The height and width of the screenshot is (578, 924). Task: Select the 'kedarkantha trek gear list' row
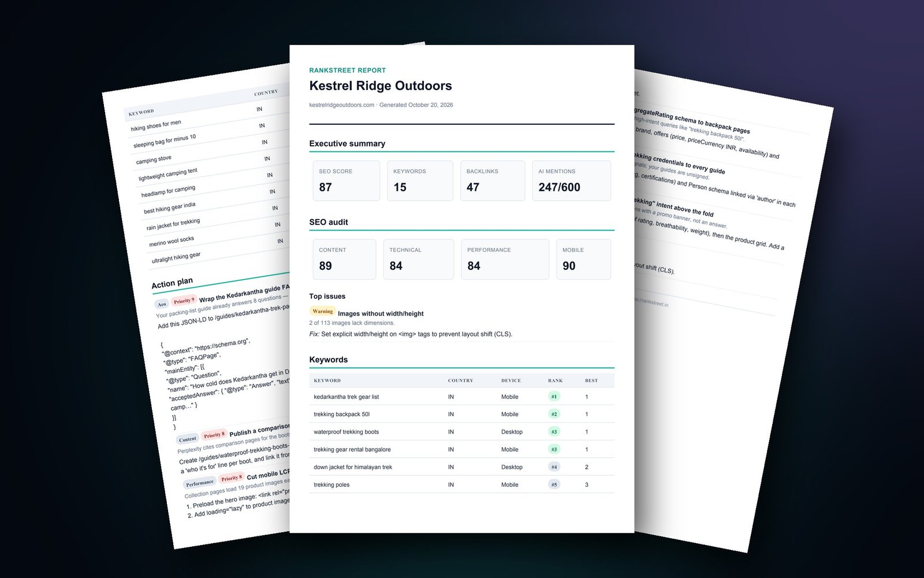pyautogui.click(x=462, y=397)
